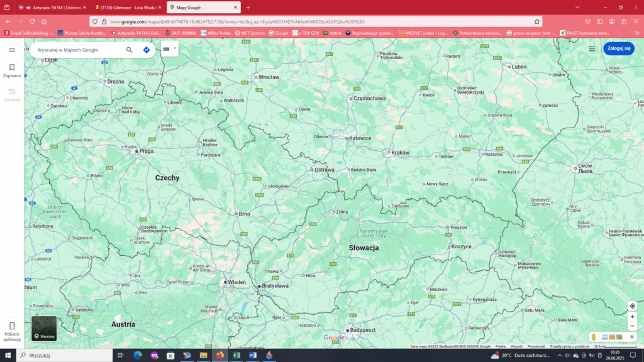Go back to the previous page
Image resolution: width=644 pixels, height=362 pixels.
[x=8, y=22]
